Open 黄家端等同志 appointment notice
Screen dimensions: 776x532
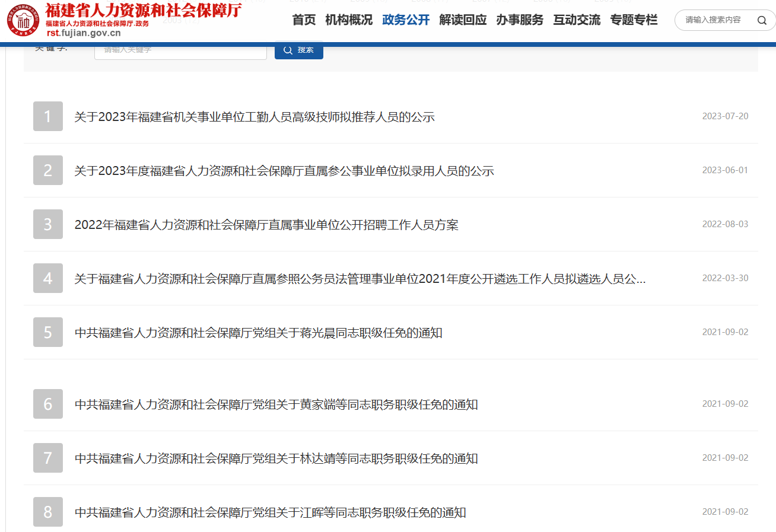[276, 405]
